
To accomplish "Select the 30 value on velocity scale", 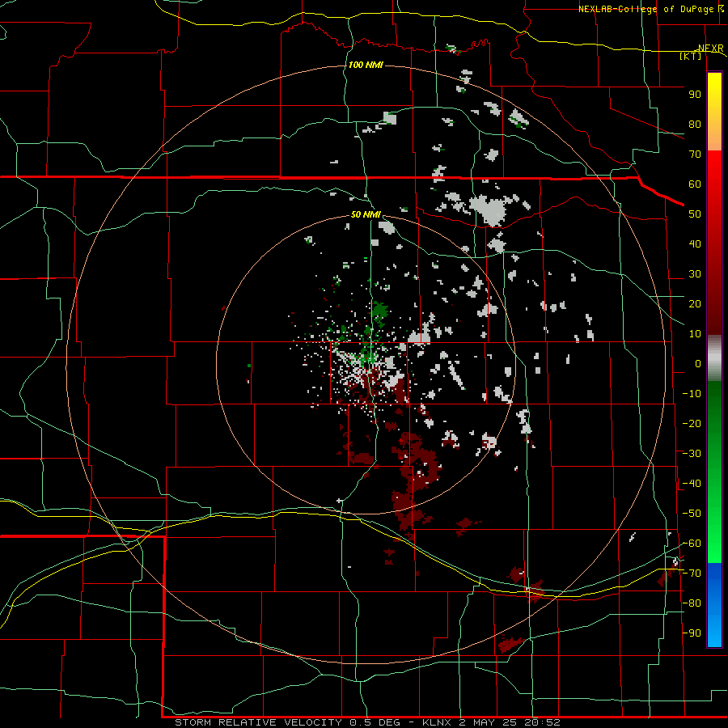I will 695,274.
